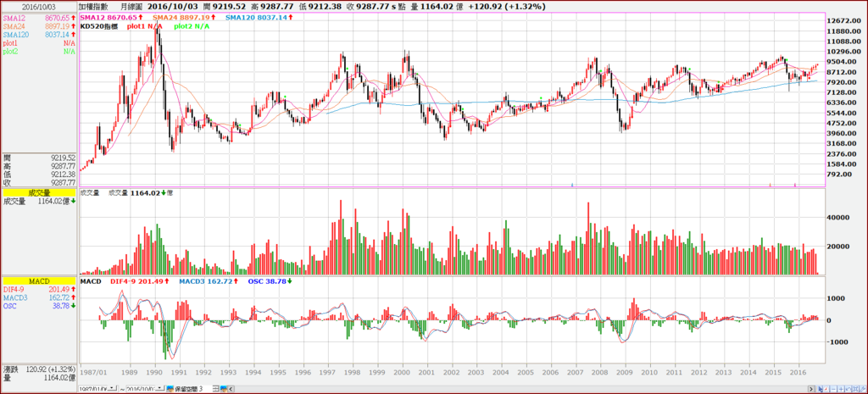Click the 月線圖 label in title bar
Image resolution: width=868 pixels, height=394 pixels.
click(x=132, y=7)
